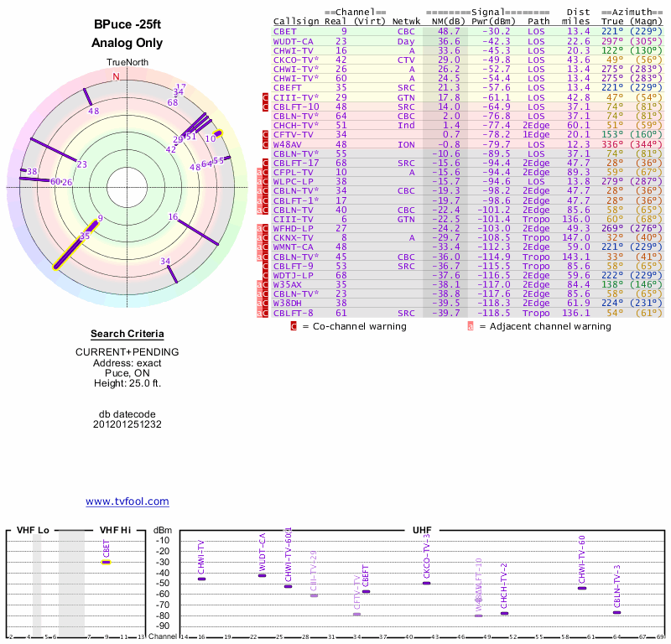The width and height of the screenshot is (671, 644).
Task: Open the www.tvfool.com link
Action: tap(127, 501)
